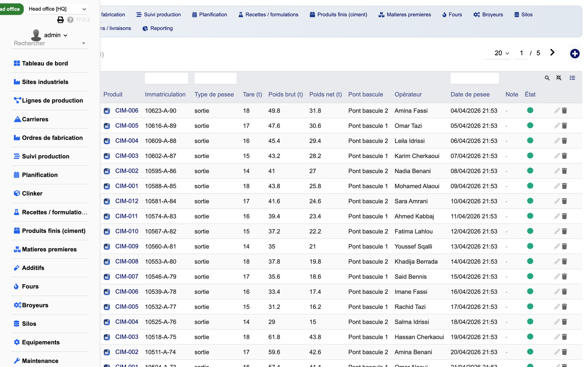Sort by the Opérateur column header
The image size is (588, 367).
tap(408, 94)
